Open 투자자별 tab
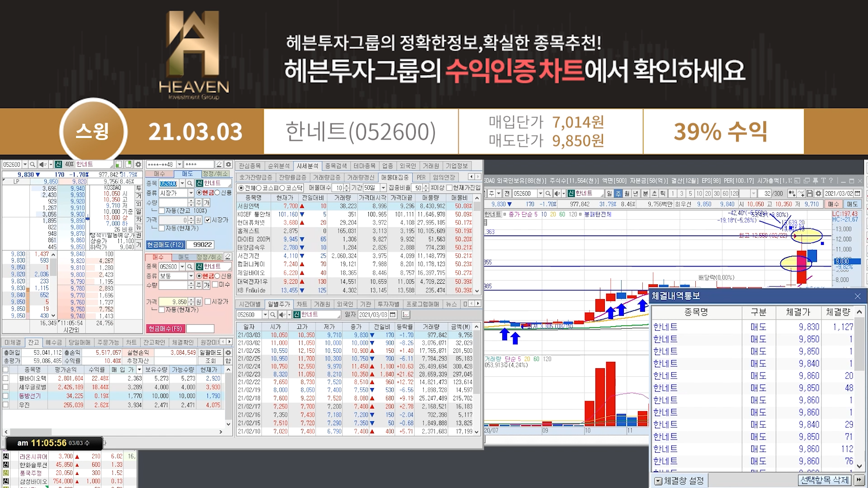 pos(388,304)
